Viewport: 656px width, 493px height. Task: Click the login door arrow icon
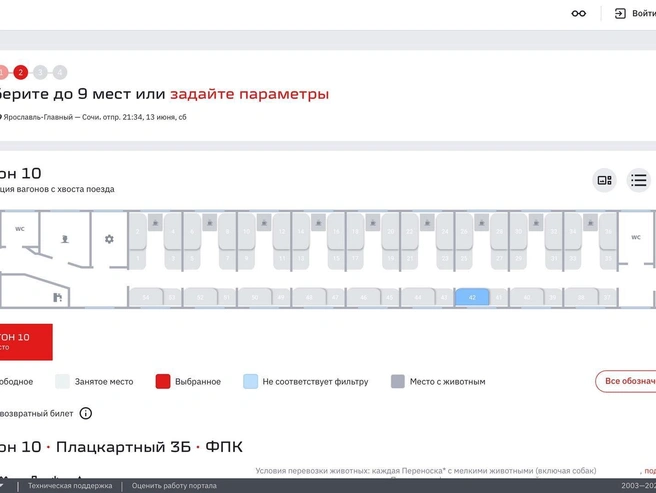click(620, 13)
